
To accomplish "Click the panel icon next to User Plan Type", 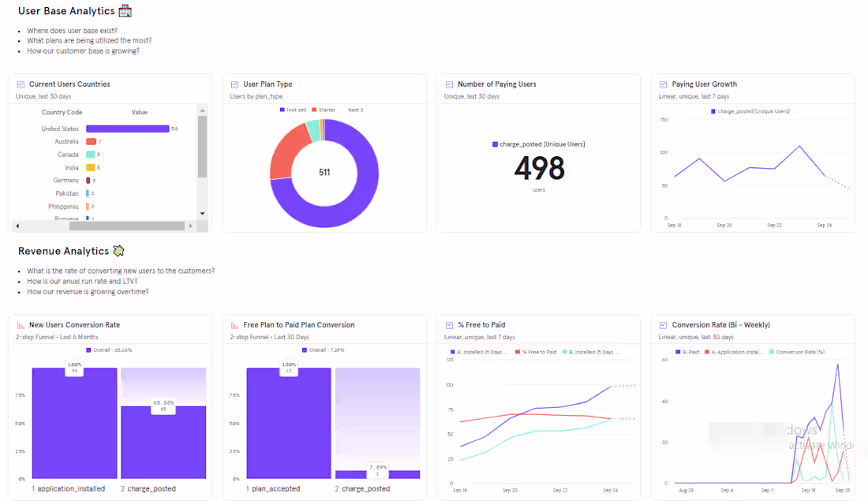I will (234, 84).
